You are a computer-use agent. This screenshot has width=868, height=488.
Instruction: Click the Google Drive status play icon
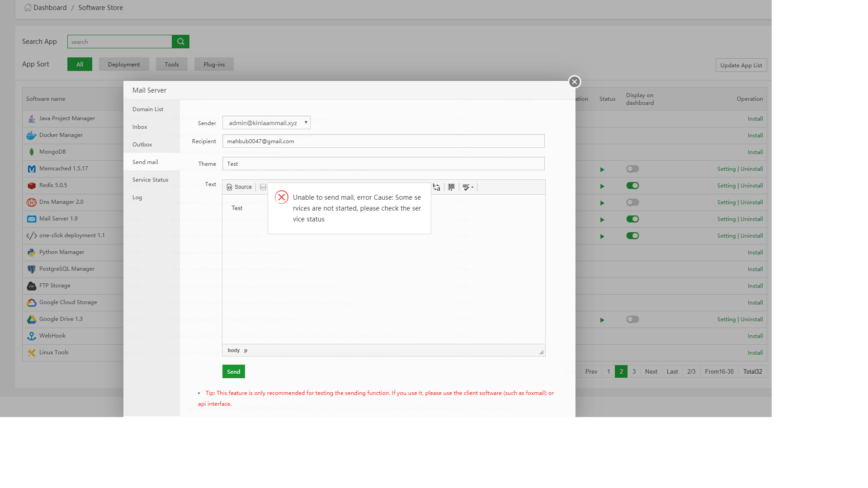[602, 320]
